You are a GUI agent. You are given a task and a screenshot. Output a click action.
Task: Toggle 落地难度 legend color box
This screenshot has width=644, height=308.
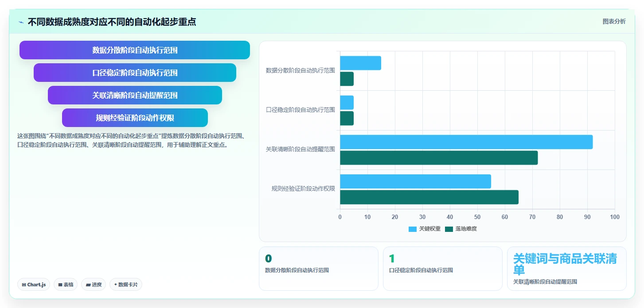pyautogui.click(x=449, y=229)
